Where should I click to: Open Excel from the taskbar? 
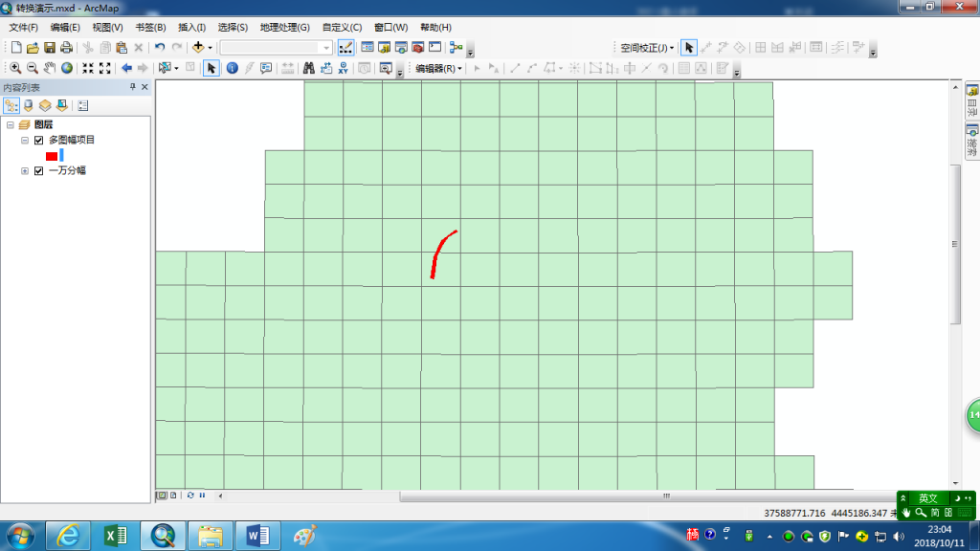pos(116,535)
